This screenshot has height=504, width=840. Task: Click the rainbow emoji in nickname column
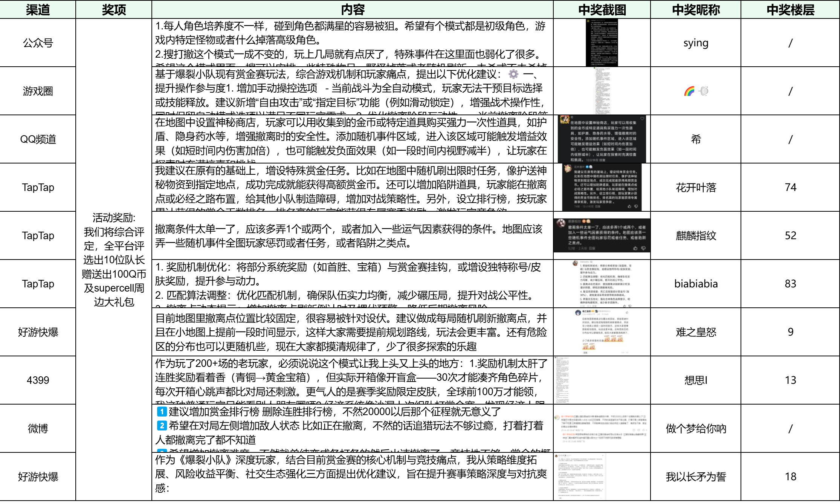click(689, 91)
